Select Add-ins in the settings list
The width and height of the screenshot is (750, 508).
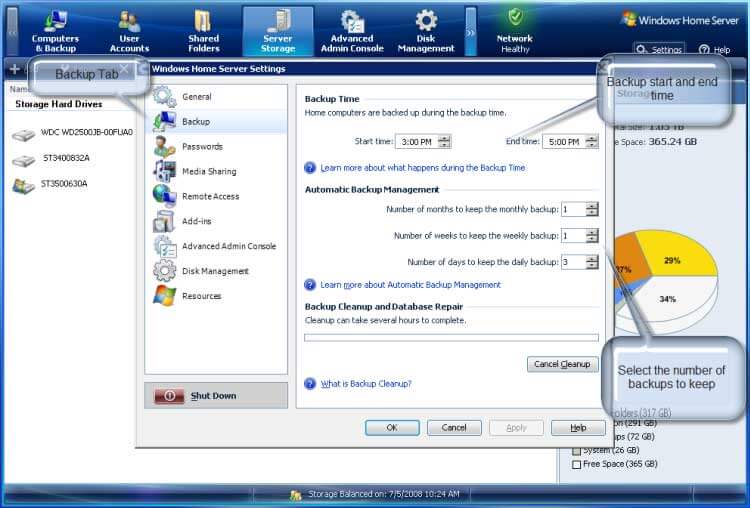[x=216, y=221]
